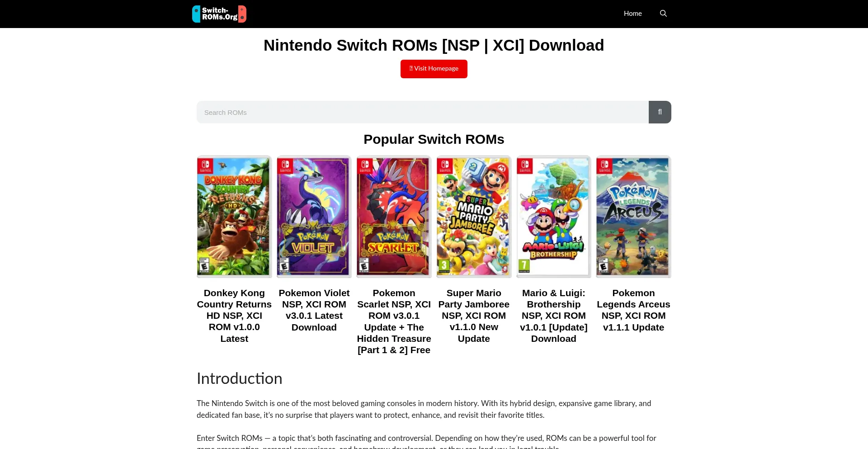Go to the Home menu item
This screenshot has width=868, height=449.
coord(632,14)
